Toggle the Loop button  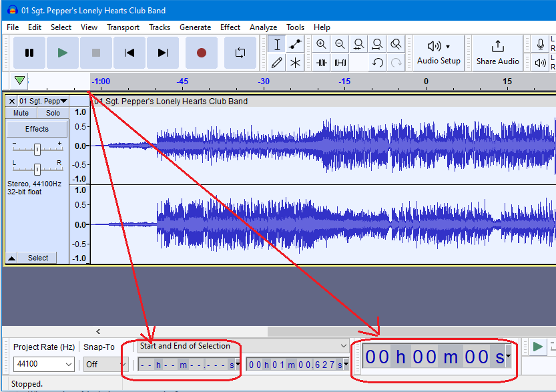coord(240,53)
